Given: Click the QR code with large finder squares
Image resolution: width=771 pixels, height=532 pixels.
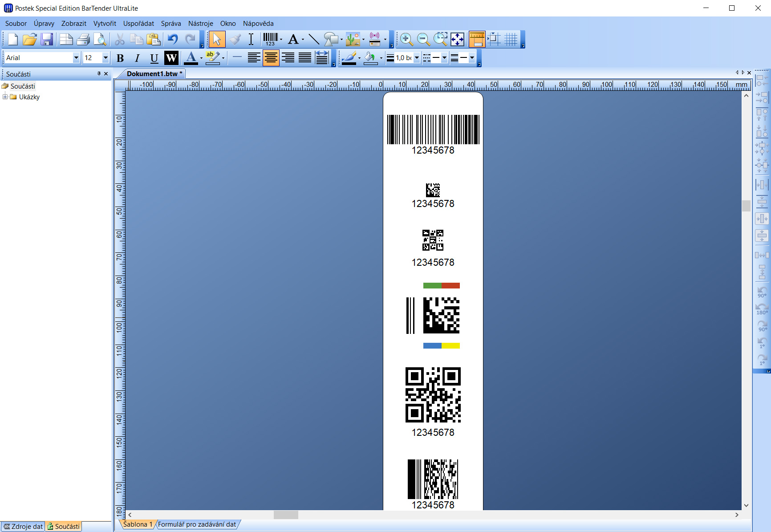Looking at the screenshot, I should coord(433,395).
